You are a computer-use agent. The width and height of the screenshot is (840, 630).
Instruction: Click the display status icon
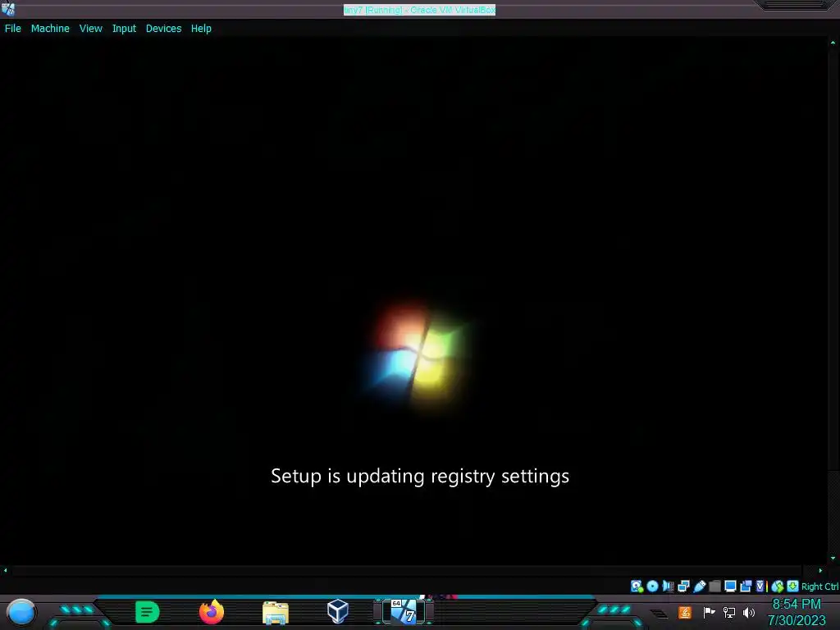pyautogui.click(x=730, y=586)
